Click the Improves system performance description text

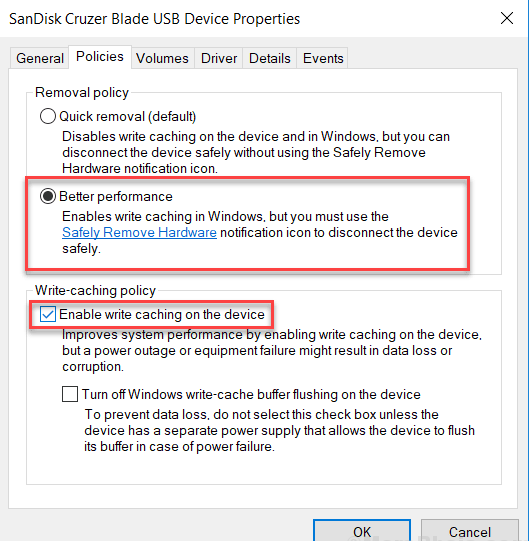tap(272, 351)
